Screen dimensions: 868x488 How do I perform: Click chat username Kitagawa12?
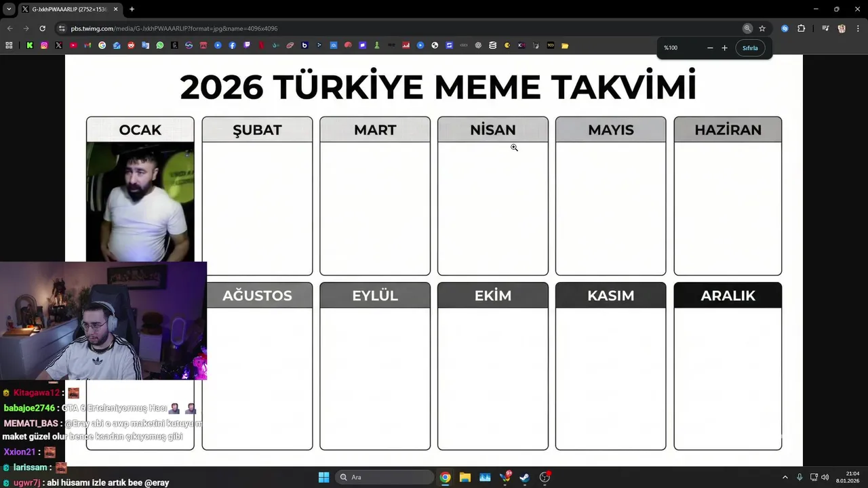[37, 393]
